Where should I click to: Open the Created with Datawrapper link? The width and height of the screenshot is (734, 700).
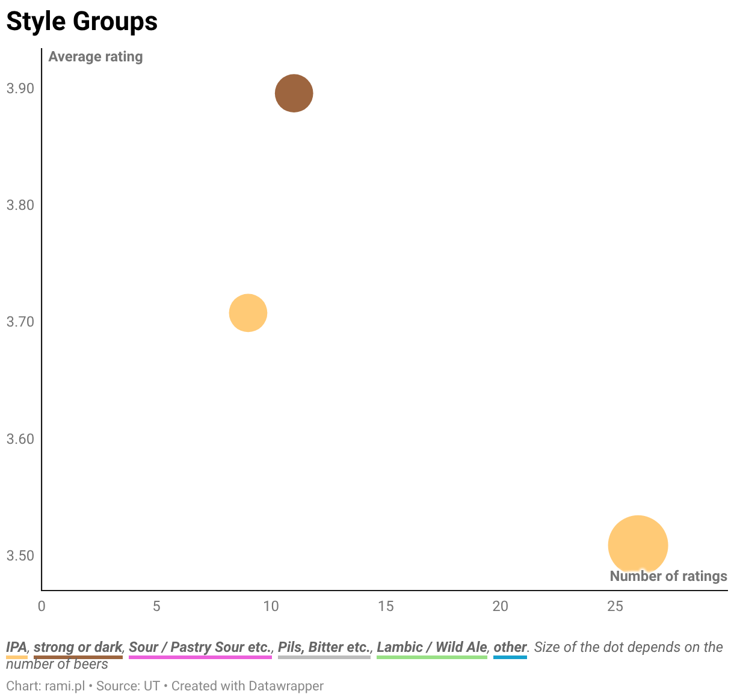coord(247,686)
